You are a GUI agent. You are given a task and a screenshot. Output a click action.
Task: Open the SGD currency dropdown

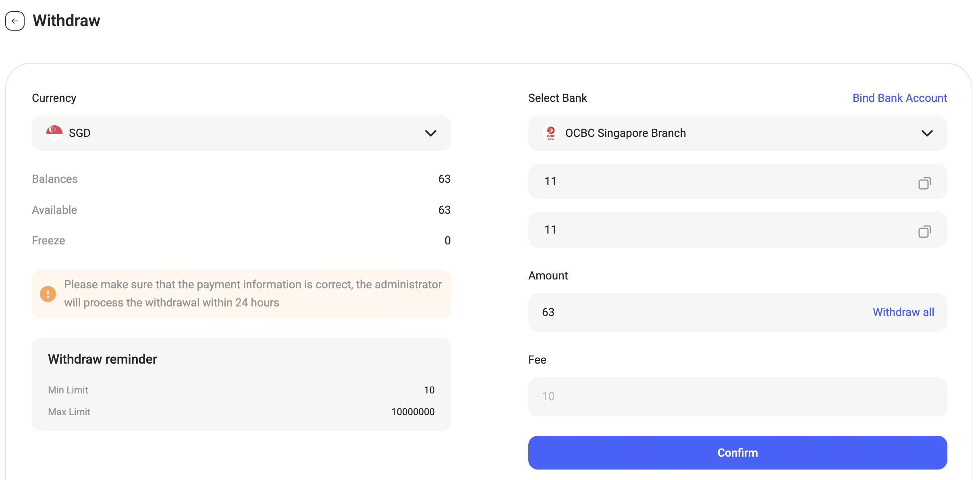coord(241,133)
